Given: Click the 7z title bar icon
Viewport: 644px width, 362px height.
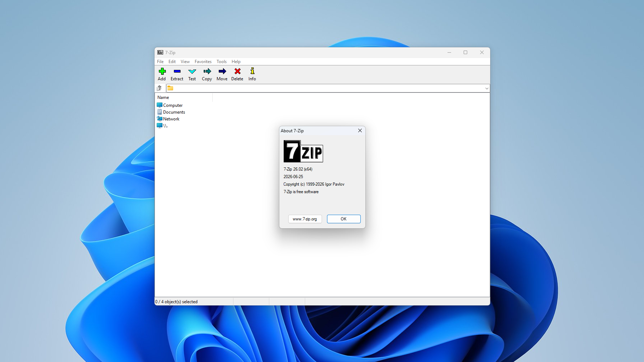Looking at the screenshot, I should (x=160, y=52).
